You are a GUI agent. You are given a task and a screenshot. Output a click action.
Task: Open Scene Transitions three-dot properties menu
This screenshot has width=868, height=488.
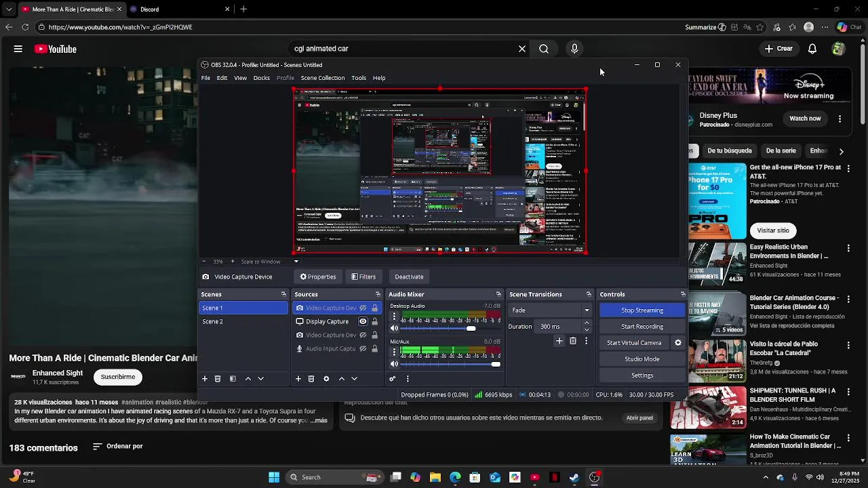coord(586,341)
